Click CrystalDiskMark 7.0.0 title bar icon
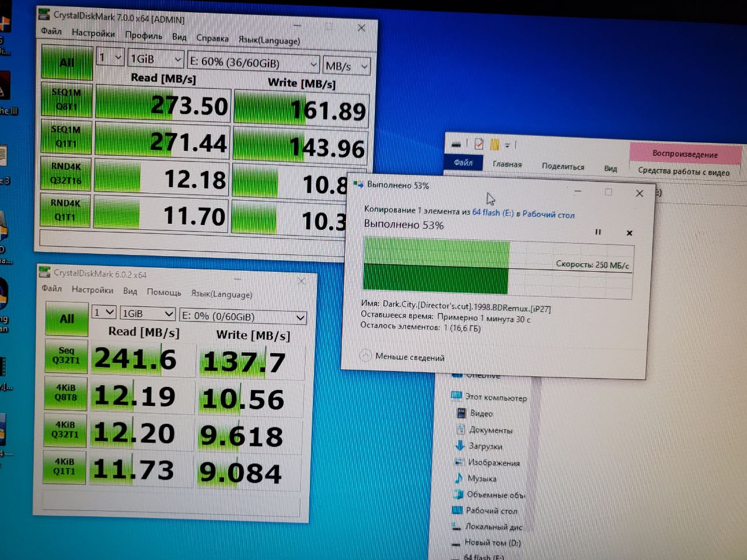Image resolution: width=747 pixels, height=560 pixels. tap(44, 15)
